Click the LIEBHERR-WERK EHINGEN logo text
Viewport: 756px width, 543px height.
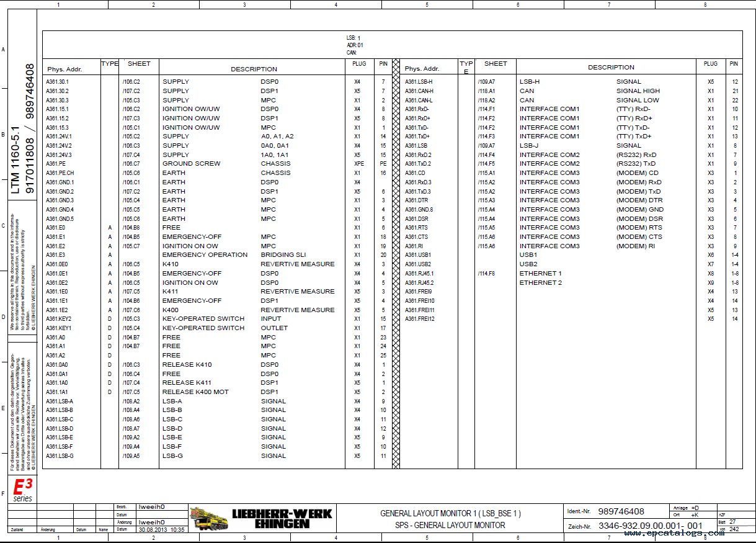tap(282, 519)
